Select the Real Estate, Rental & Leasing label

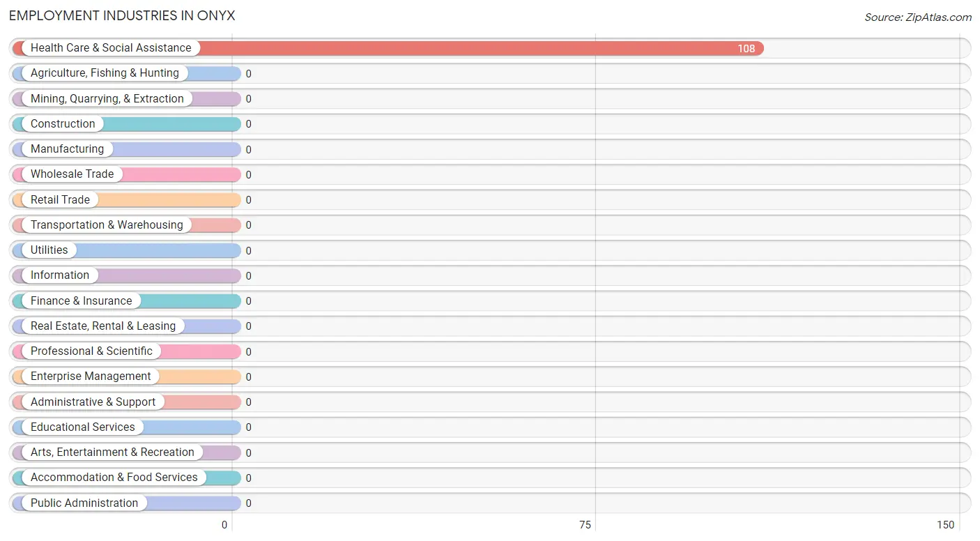(103, 326)
